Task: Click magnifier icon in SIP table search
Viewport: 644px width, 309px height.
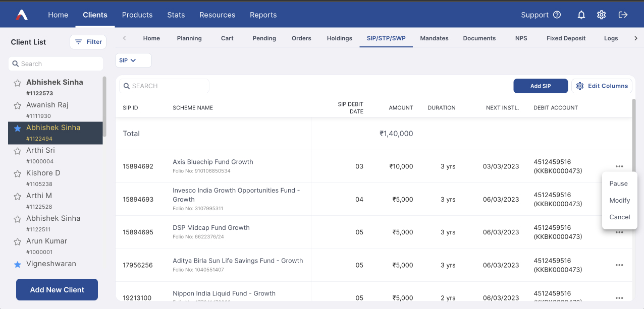Action: [127, 86]
